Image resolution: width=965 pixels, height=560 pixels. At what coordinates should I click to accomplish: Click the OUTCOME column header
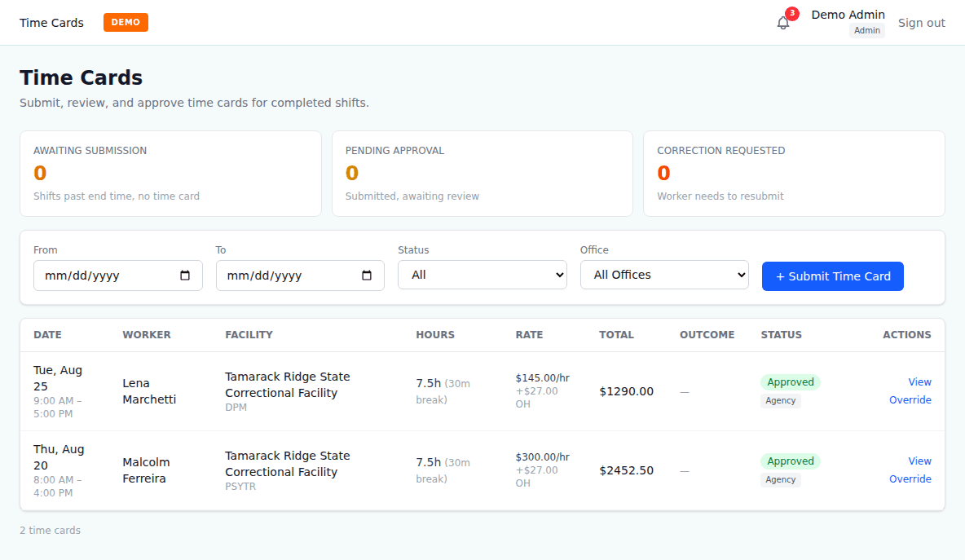click(707, 335)
